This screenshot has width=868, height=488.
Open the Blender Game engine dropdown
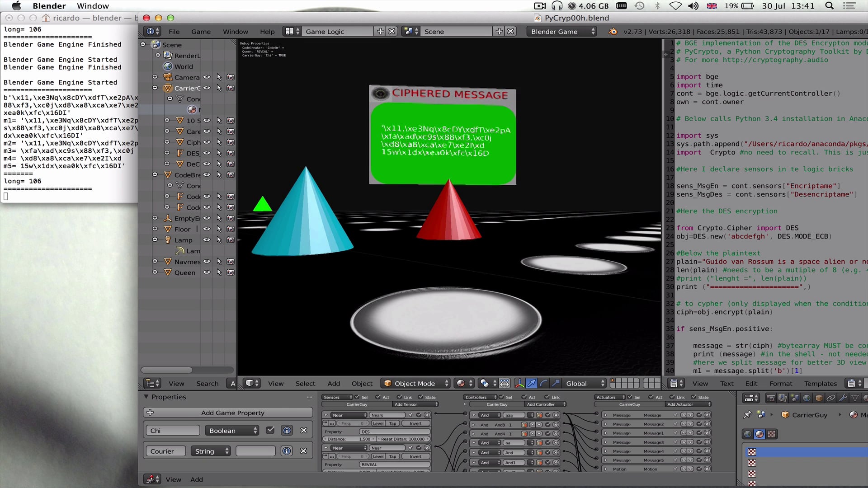coord(561,32)
